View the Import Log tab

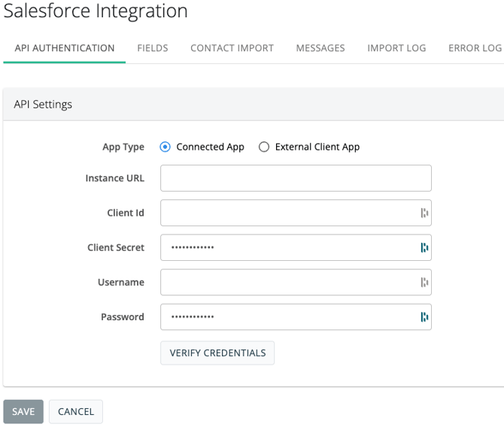pyautogui.click(x=396, y=48)
